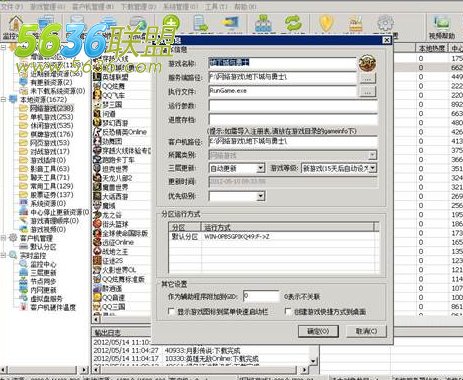463x380 pixels.
Task: Click the gear settings toolbar icon
Action: (385, 24)
